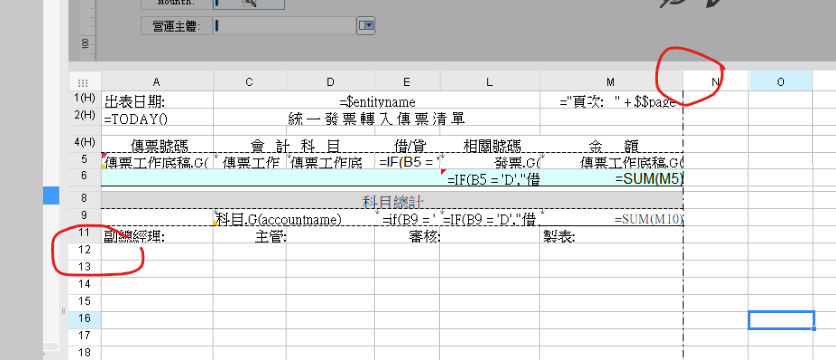
Task: Select column M header
Action: click(x=611, y=82)
